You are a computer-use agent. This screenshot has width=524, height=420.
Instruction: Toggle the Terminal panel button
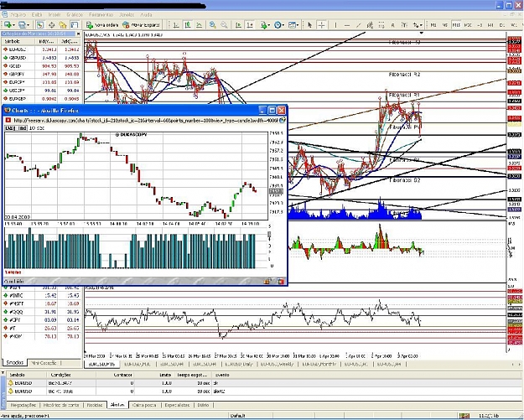74,25
